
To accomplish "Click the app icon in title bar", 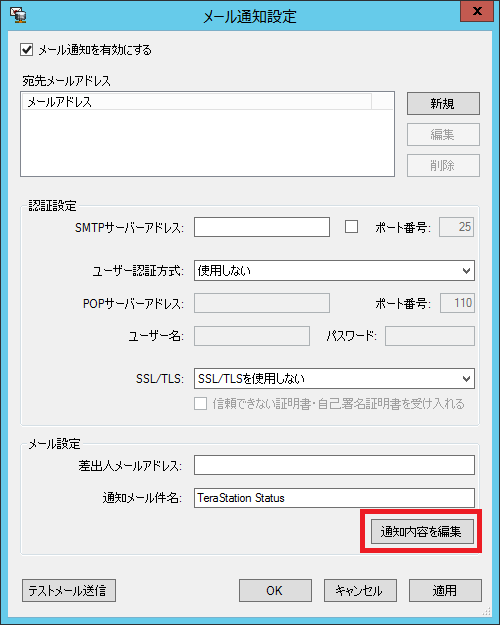I will point(18,15).
